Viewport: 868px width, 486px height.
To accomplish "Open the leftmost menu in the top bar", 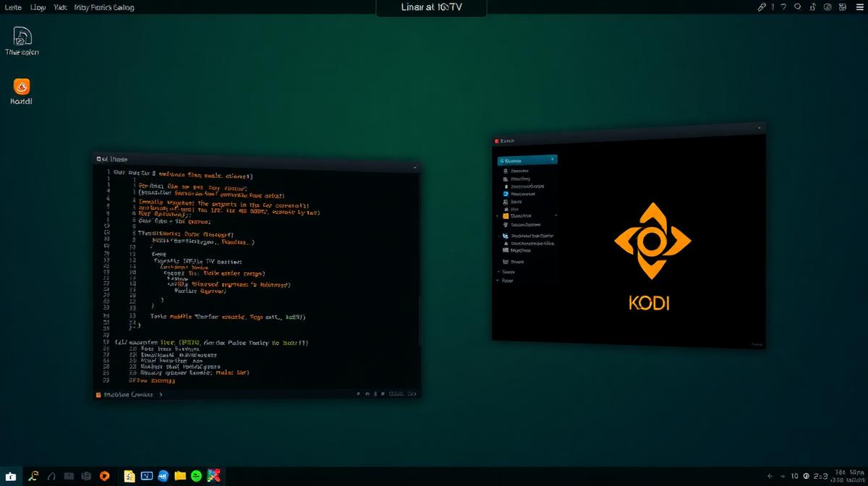I will [11, 7].
